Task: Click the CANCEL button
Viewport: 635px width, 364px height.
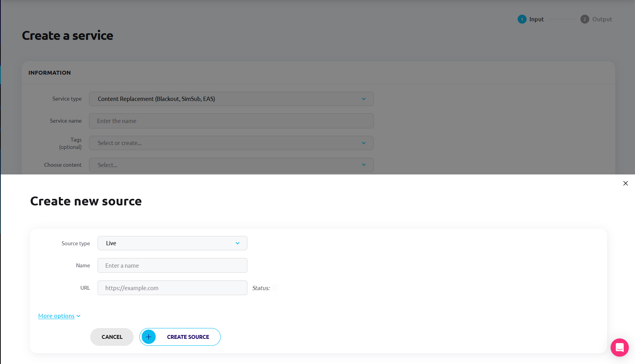Action: [x=112, y=337]
